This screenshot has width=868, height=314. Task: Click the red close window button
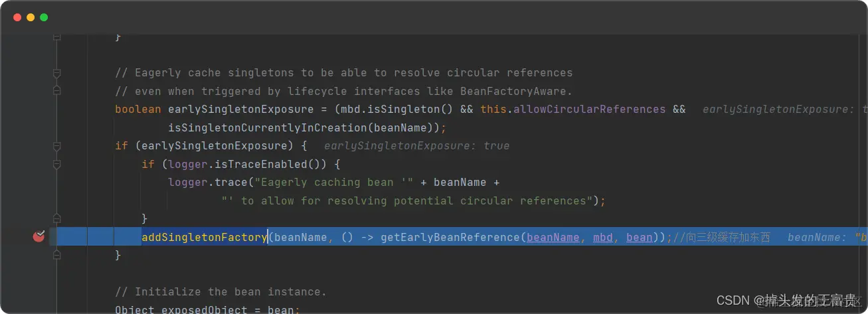tap(17, 17)
